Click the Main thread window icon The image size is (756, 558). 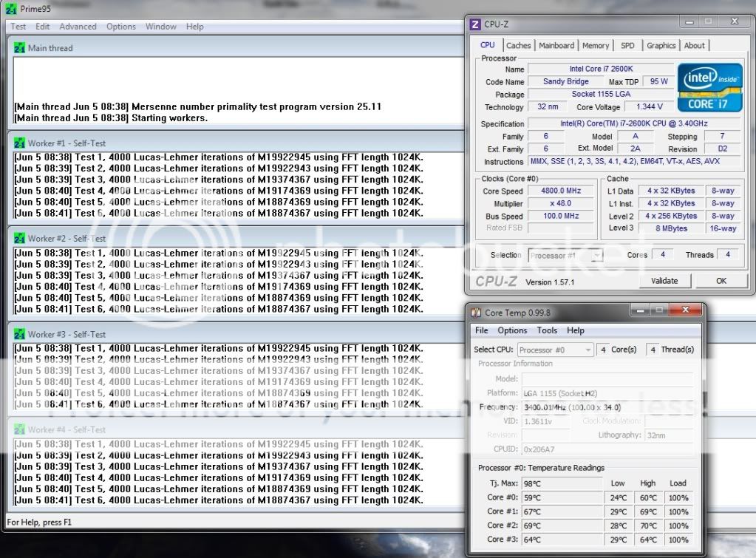tap(19, 48)
